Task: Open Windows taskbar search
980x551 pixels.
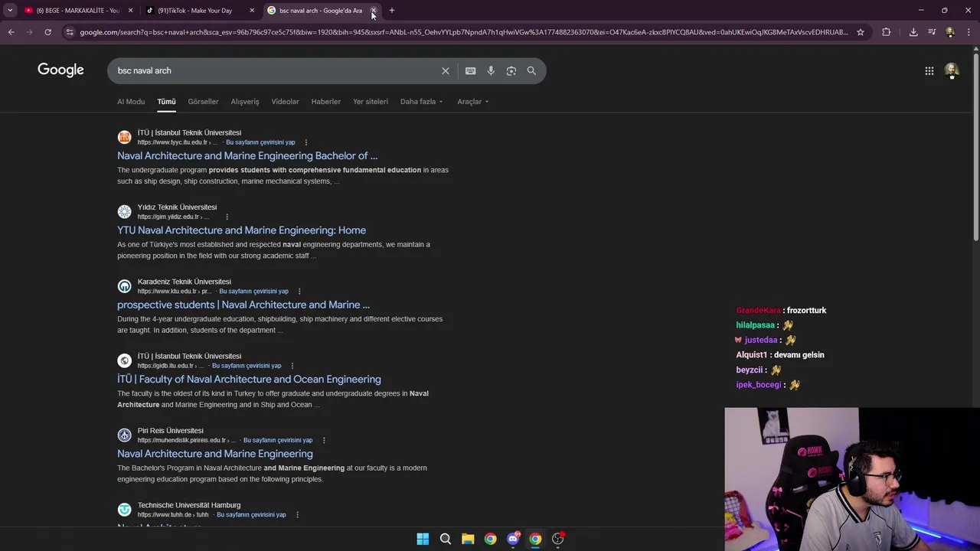Action: [x=446, y=539]
